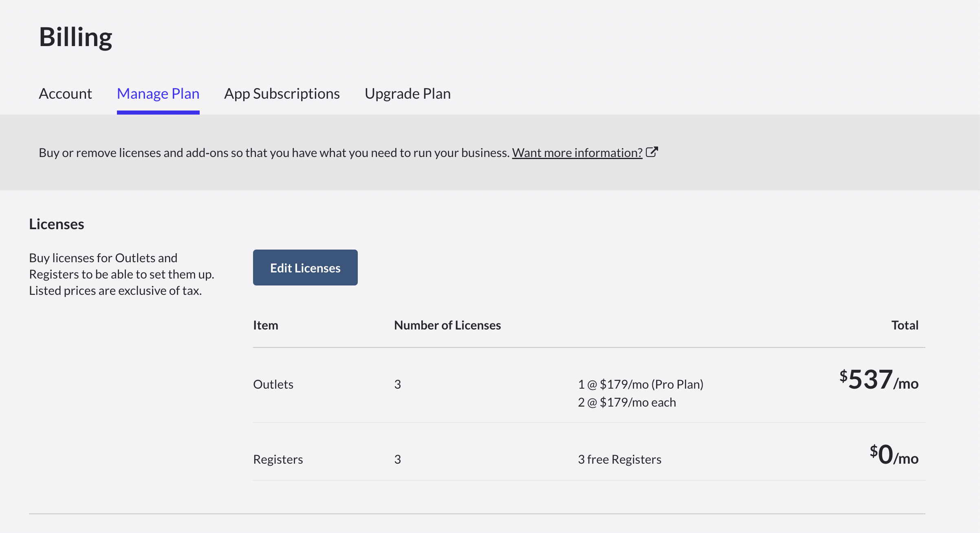Click the Number of Licenses column header
The image size is (980, 533).
coord(447,325)
